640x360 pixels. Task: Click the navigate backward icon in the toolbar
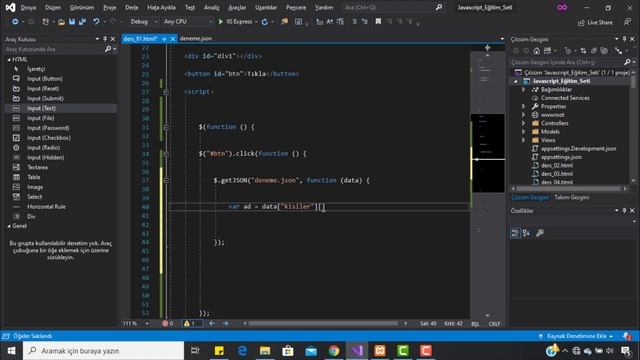pyautogui.click(x=15, y=22)
